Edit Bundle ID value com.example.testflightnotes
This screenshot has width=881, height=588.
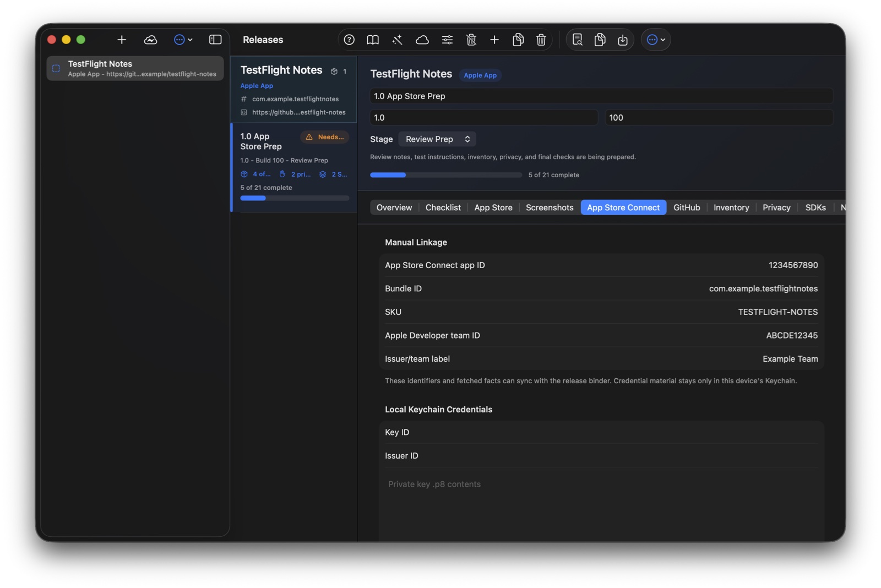[x=763, y=288]
